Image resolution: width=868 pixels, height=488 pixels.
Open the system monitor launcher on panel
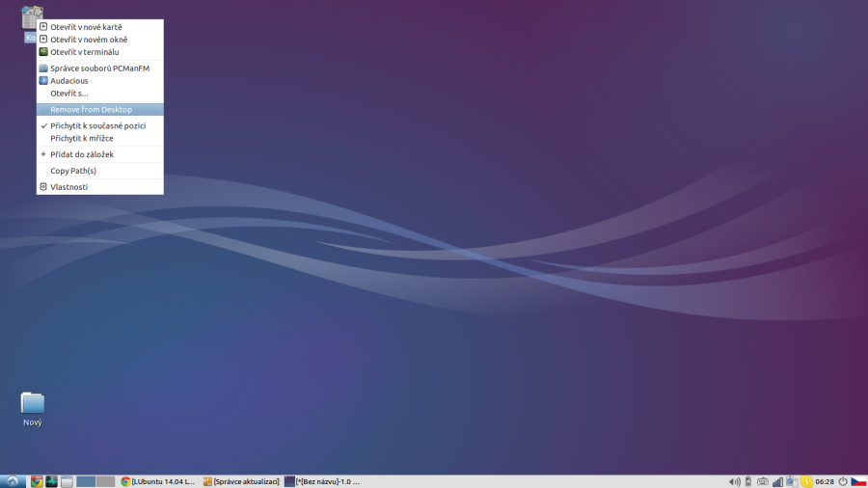[x=51, y=481]
